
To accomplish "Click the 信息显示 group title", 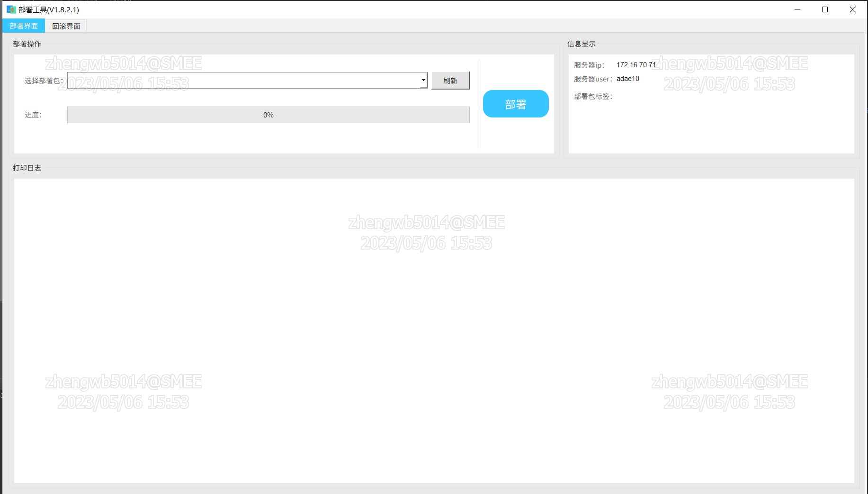I will (x=582, y=44).
